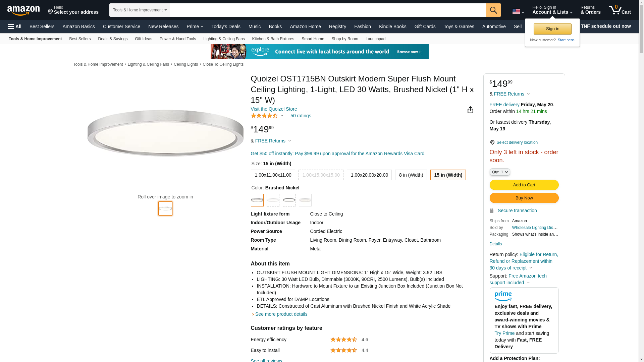
Task: Open the Qty quantity dropdown
Action: click(x=499, y=172)
